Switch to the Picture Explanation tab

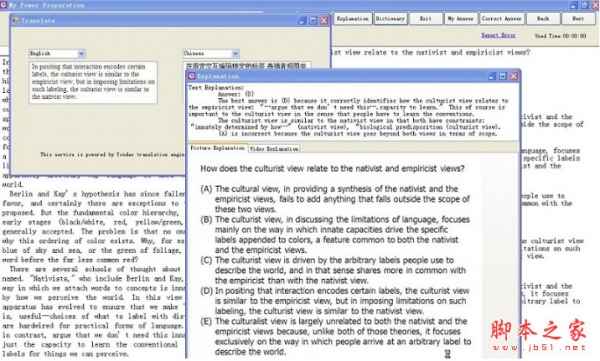[217, 148]
